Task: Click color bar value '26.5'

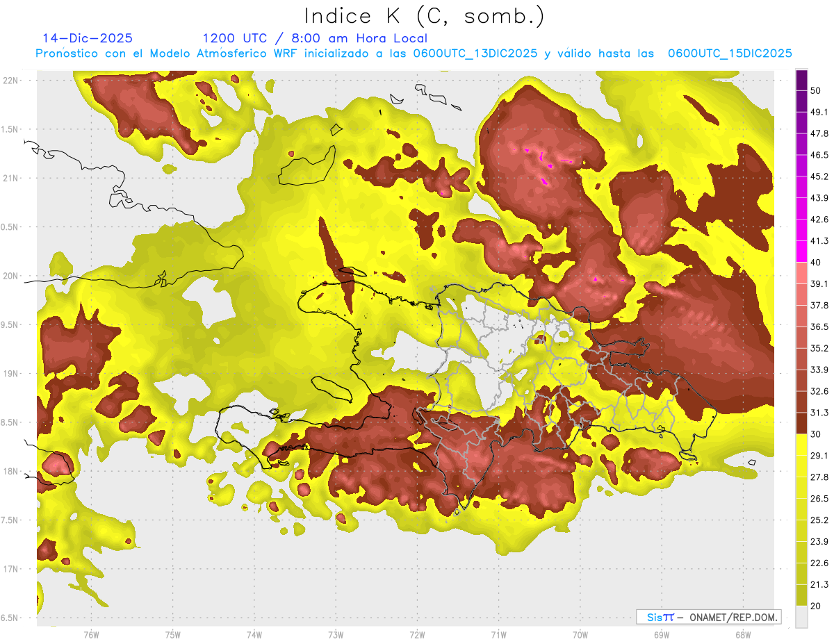Action: [819, 499]
